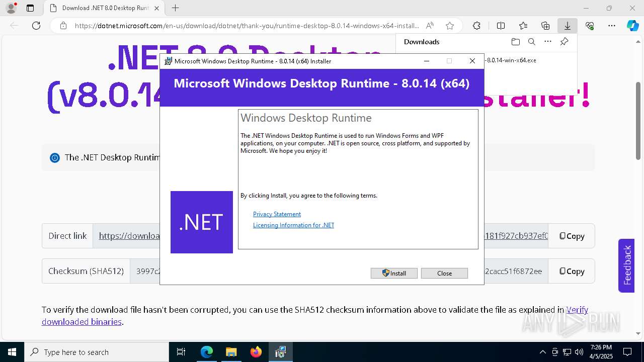Open downloads folder from Downloads panel
This screenshot has width=644, height=362.
click(x=515, y=42)
